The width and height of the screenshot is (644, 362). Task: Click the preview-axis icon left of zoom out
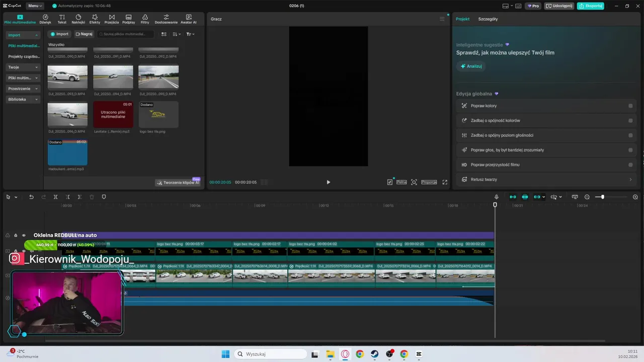(575, 197)
